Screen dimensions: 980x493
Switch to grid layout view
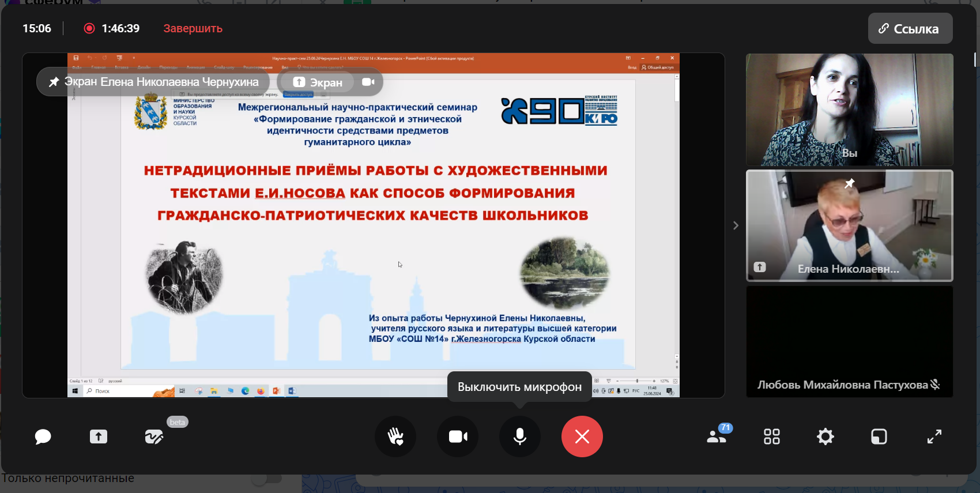(771, 436)
